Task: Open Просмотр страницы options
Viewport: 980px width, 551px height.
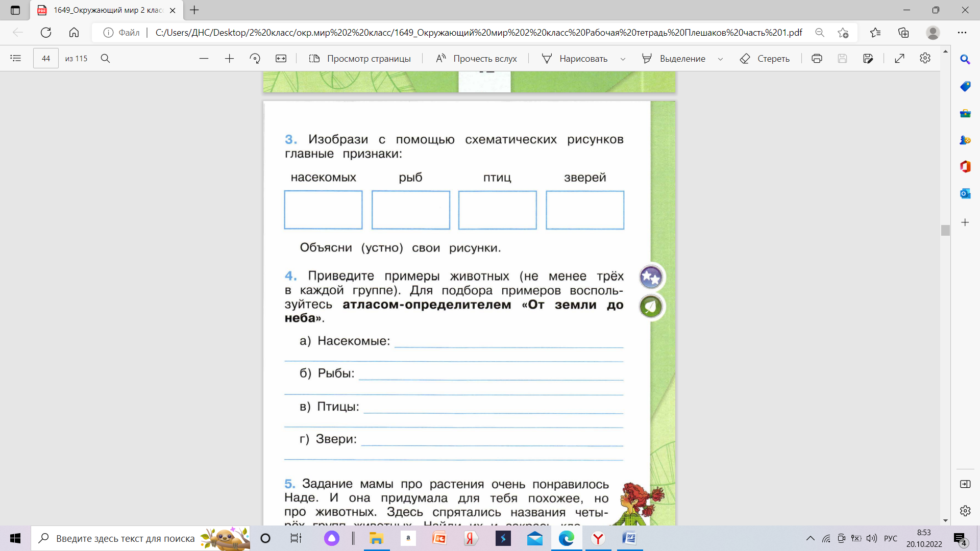Action: coord(360,59)
